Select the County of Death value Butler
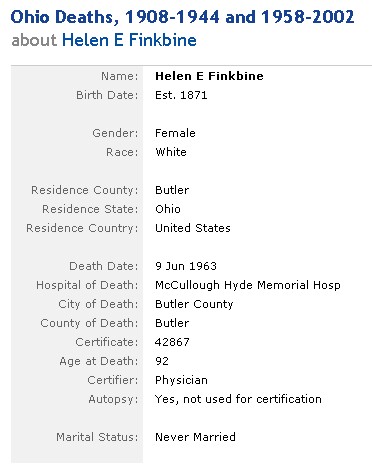Image resolution: width=372 pixels, height=468 pixels. 172,323
